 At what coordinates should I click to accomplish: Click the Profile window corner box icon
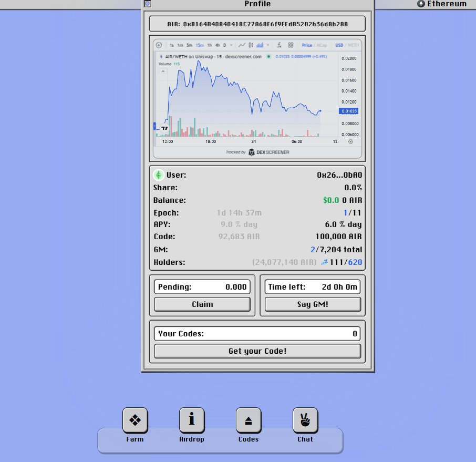point(148,4)
